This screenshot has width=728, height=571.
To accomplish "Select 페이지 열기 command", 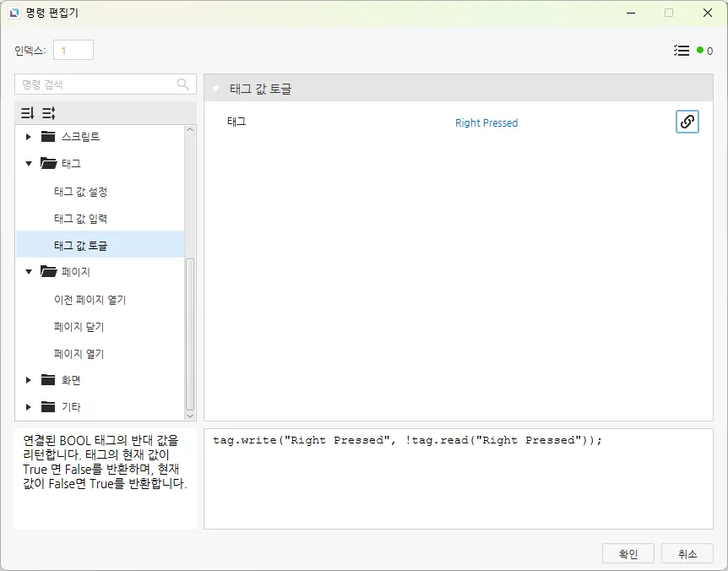I will (x=79, y=354).
